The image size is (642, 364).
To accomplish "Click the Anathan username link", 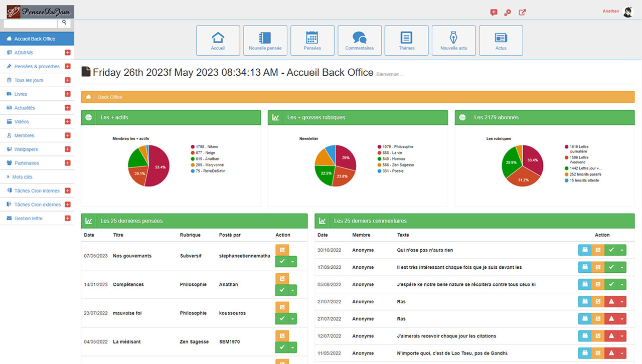I will coord(610,11).
